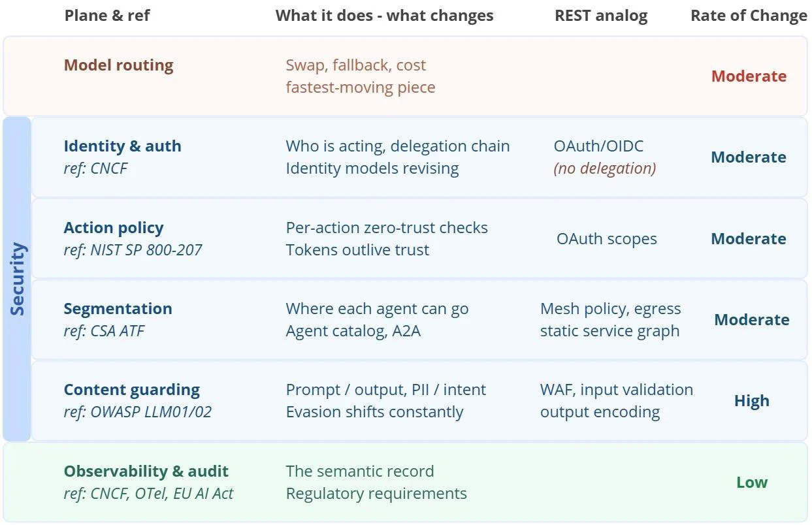Click the Observability & audit heading
Viewport: 812px width, 525px height.
pos(146,471)
